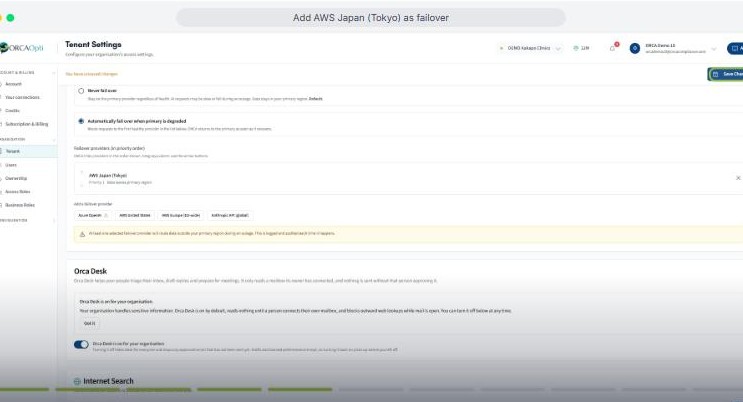Select Tenant in the sidebar
Screen dimensions: 743x402
tap(27, 151)
